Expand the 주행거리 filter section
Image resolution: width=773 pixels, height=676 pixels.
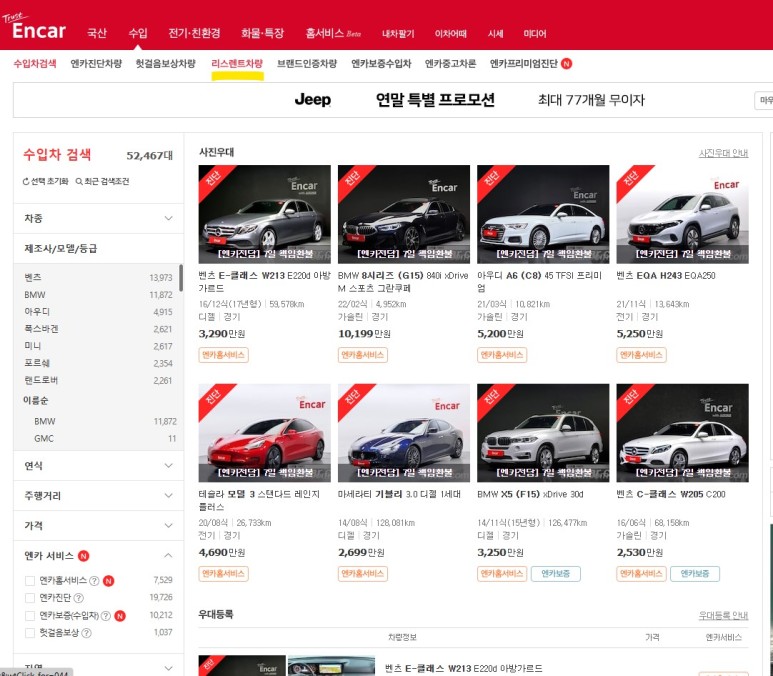(99, 496)
